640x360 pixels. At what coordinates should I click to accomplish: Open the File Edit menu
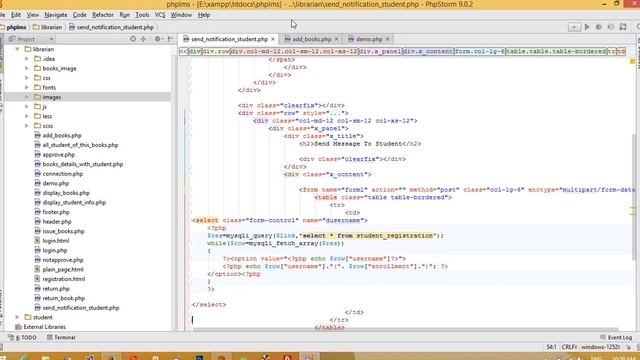pos(16,15)
